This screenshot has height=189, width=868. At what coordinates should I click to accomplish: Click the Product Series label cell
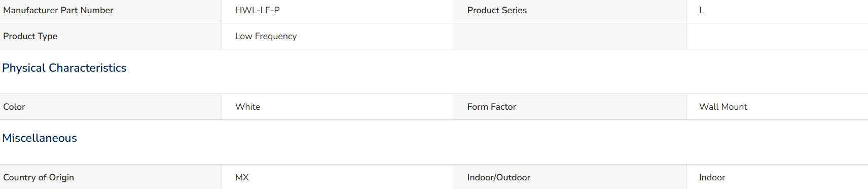point(570,11)
